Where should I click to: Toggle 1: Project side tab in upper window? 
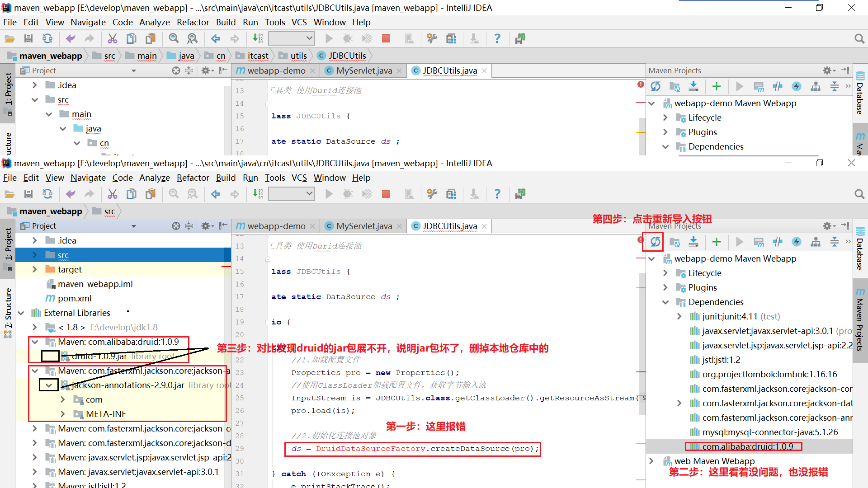[8, 93]
